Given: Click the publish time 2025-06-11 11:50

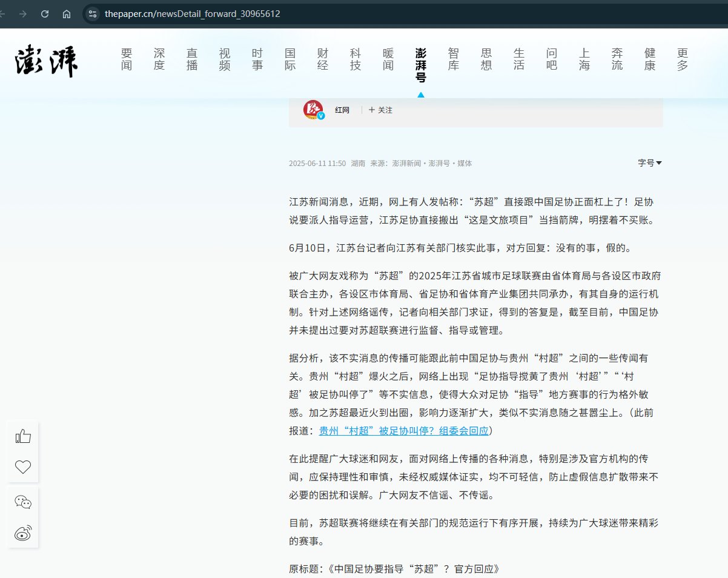Looking at the screenshot, I should click(317, 164).
